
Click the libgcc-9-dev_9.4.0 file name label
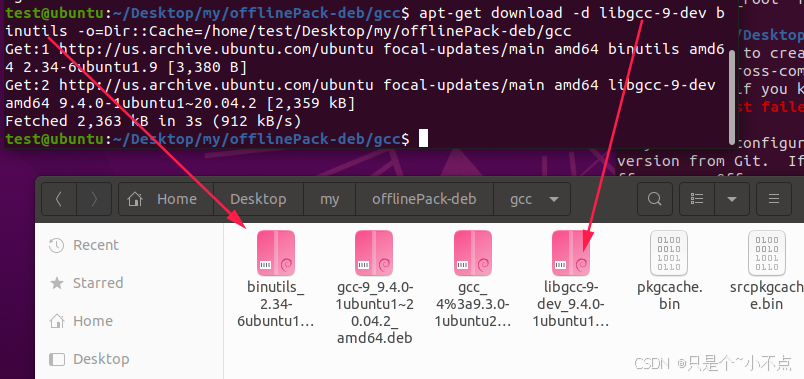click(571, 304)
